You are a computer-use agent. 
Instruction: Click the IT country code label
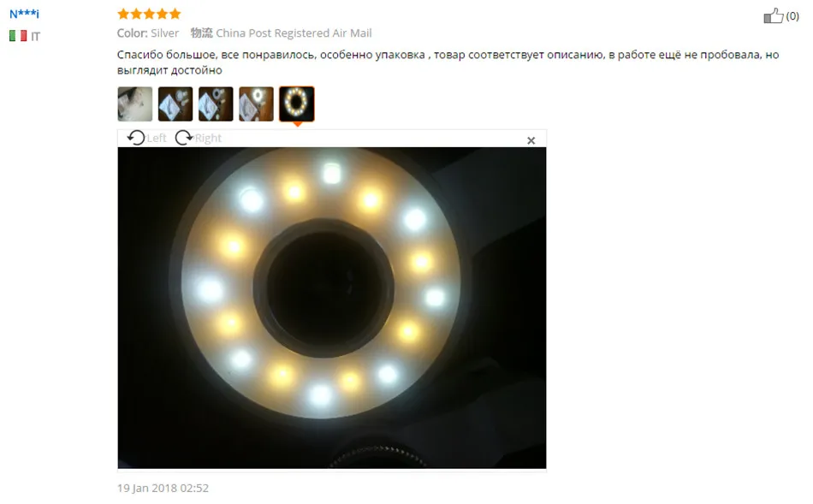click(35, 36)
